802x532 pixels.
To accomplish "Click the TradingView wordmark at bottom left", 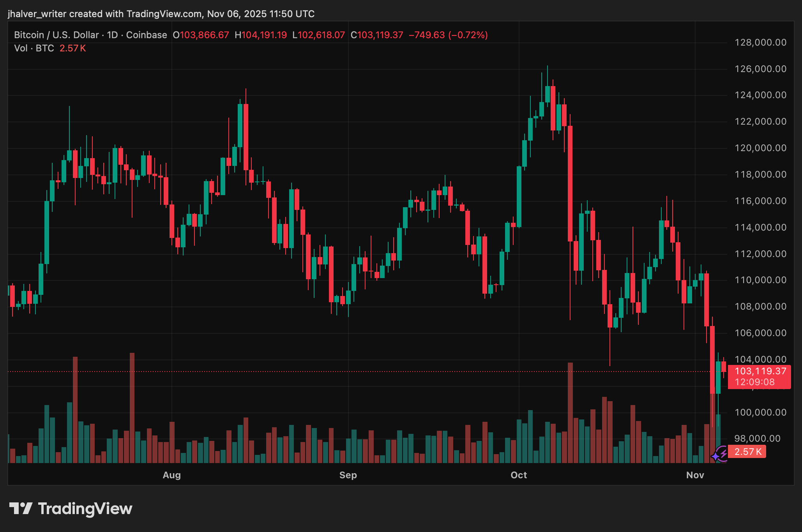I will pos(85,508).
